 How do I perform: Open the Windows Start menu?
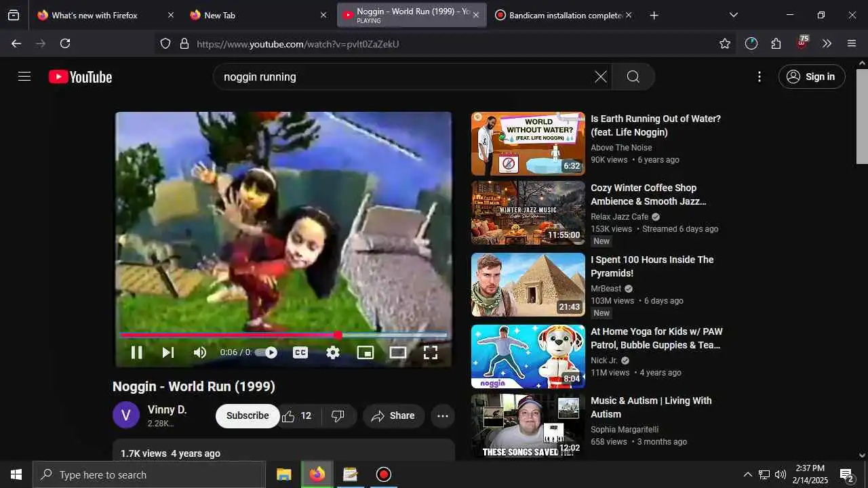(16, 474)
